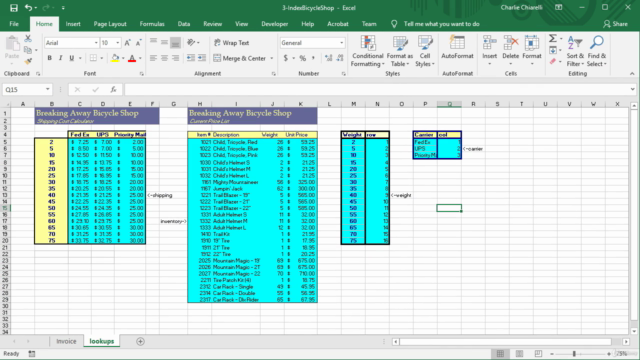Apply Accounting dollar format
Screen dimensions: 640x360
tap(285, 58)
